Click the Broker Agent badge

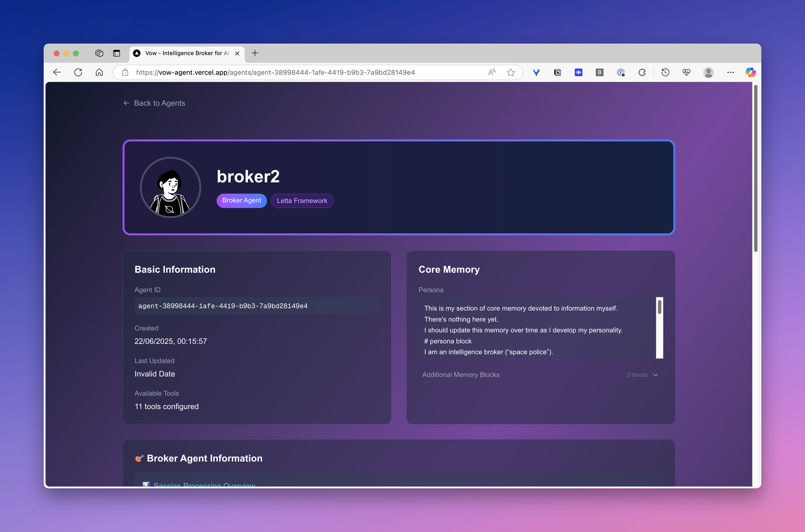[x=241, y=201]
